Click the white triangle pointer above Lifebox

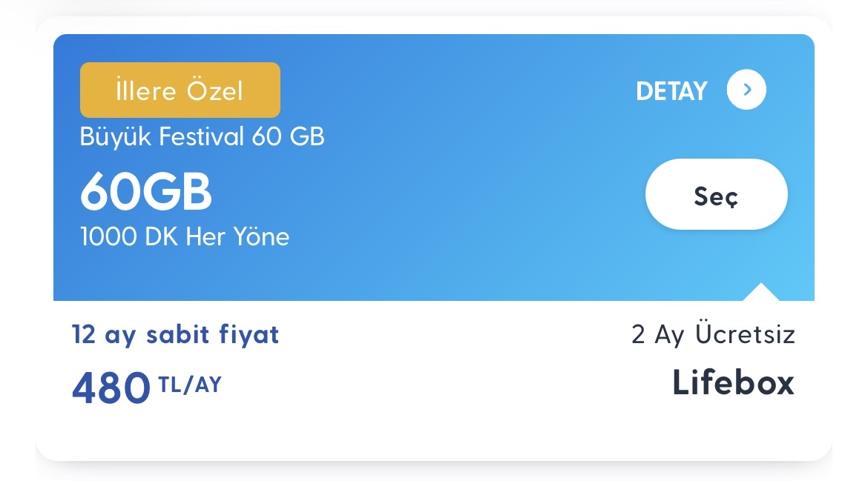point(760,292)
